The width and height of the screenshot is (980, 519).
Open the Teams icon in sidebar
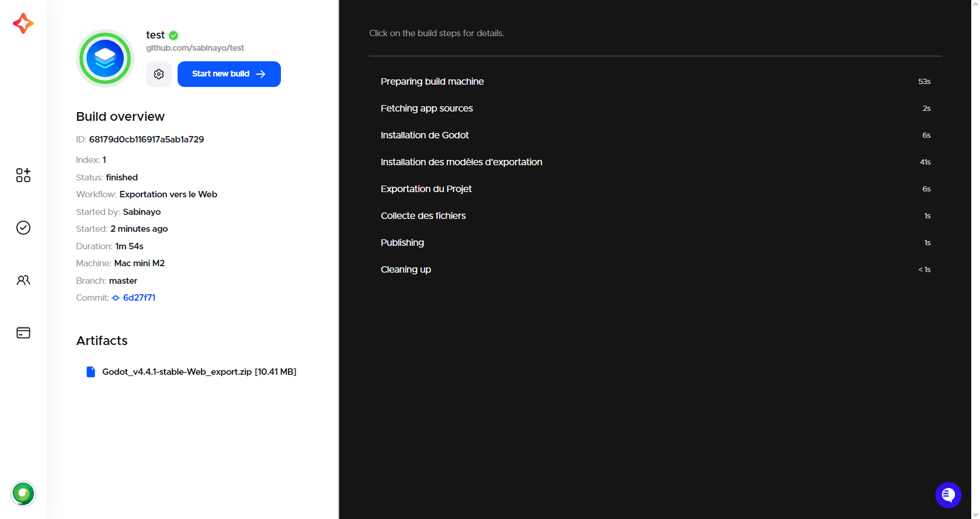(x=23, y=280)
